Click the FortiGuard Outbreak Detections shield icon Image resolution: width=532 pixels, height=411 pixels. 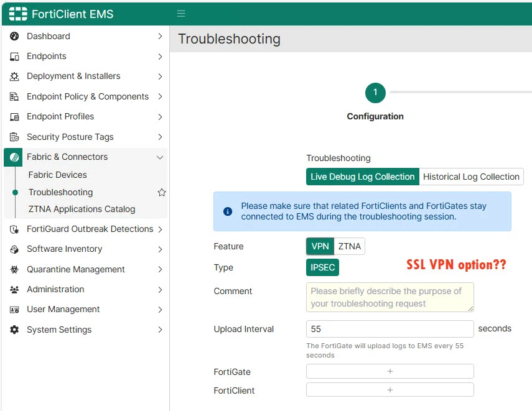tap(14, 229)
